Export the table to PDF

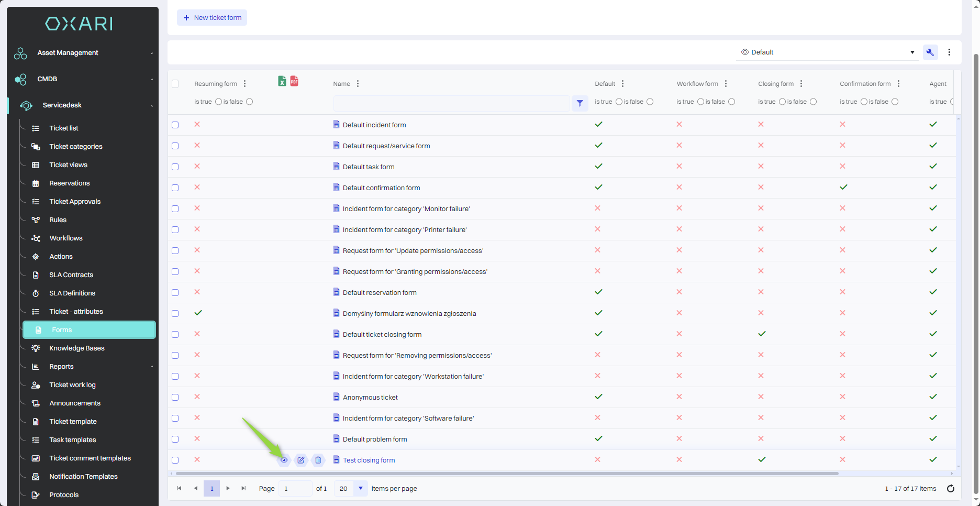(294, 81)
